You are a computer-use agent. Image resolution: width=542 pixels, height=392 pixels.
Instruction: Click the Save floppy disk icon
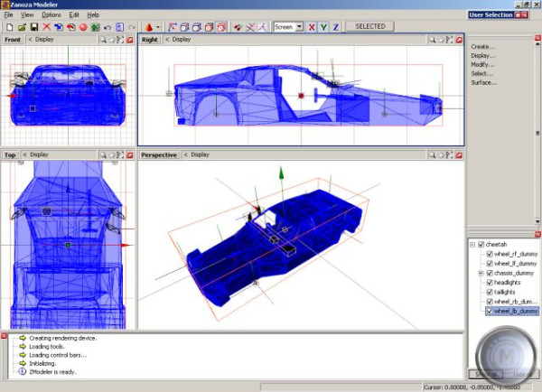(x=33, y=27)
